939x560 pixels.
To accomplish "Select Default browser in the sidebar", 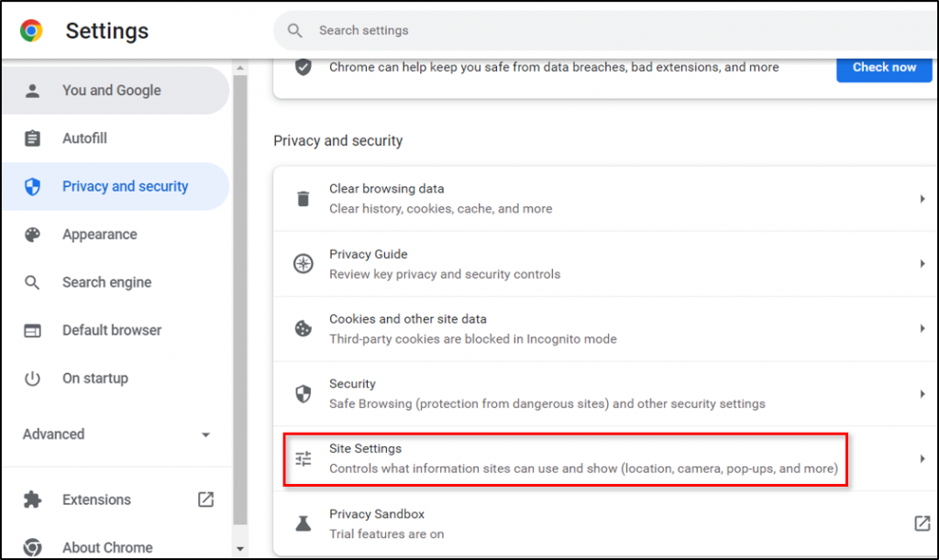I will pyautogui.click(x=112, y=330).
